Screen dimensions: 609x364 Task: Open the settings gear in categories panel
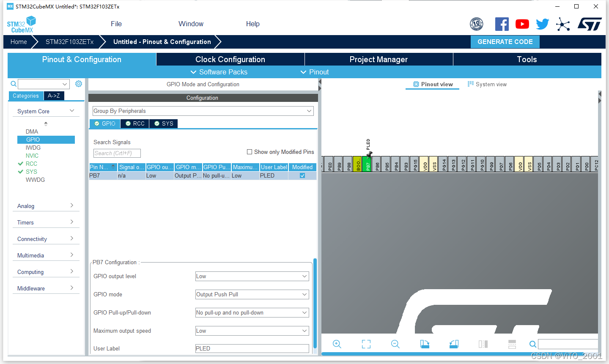(79, 84)
